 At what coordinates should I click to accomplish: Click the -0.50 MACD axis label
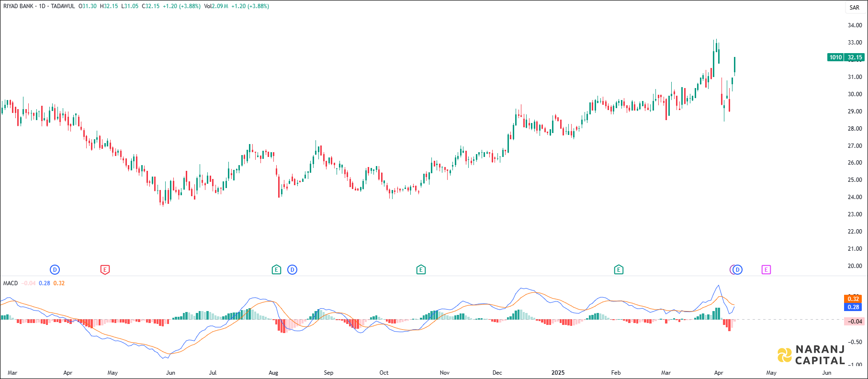(855, 342)
